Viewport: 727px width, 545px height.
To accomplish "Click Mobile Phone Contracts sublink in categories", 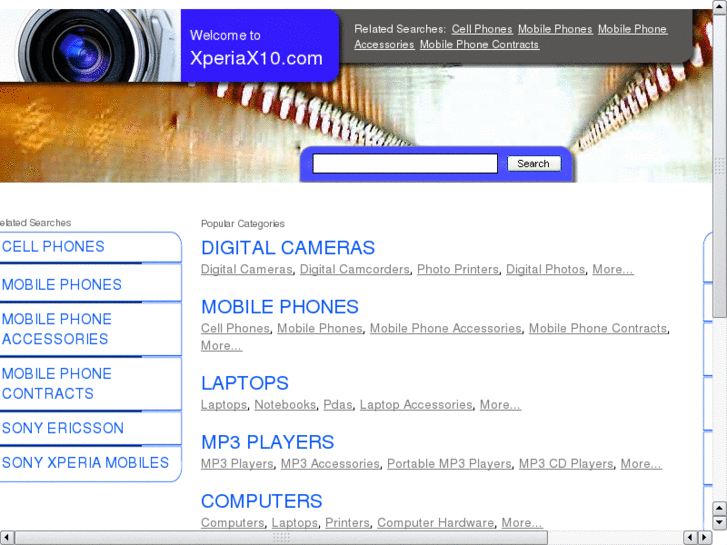I will 598,328.
